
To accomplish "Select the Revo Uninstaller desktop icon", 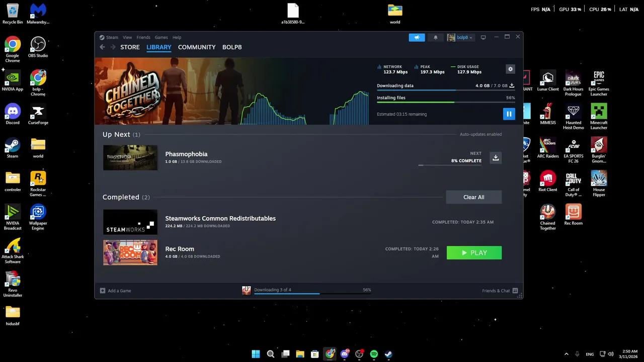I will pos(13,285).
